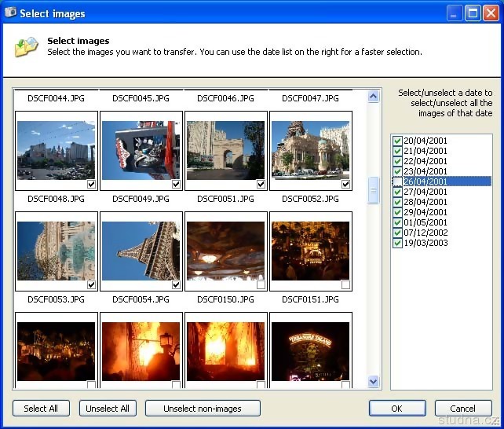The height and width of the screenshot is (429, 504).
Task: Uncheck the checkbox on the DSCF0044.JPG thumbnail
Action: (x=91, y=184)
